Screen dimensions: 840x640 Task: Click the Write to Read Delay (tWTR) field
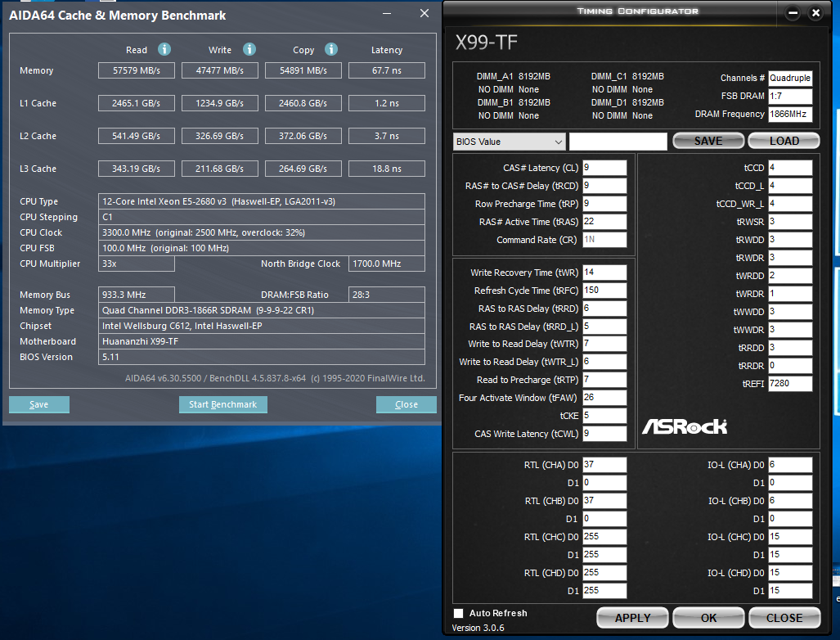pyautogui.click(x=604, y=344)
